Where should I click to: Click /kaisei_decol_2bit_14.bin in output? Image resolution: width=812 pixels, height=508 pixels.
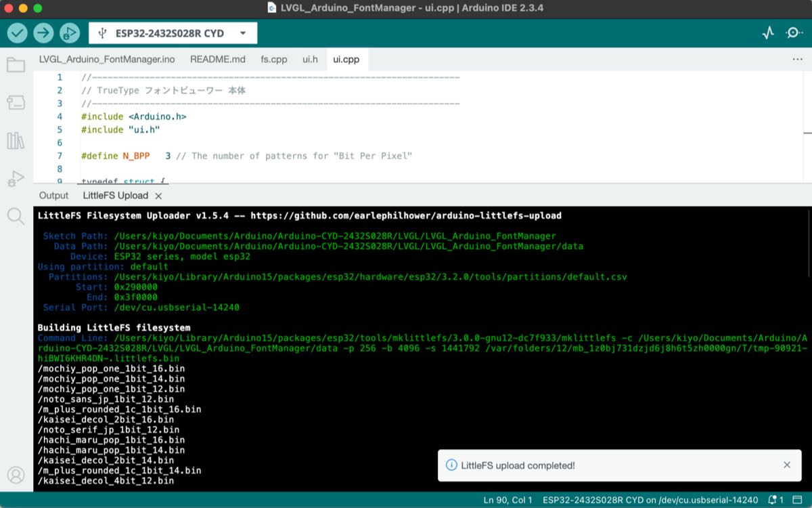106,460
